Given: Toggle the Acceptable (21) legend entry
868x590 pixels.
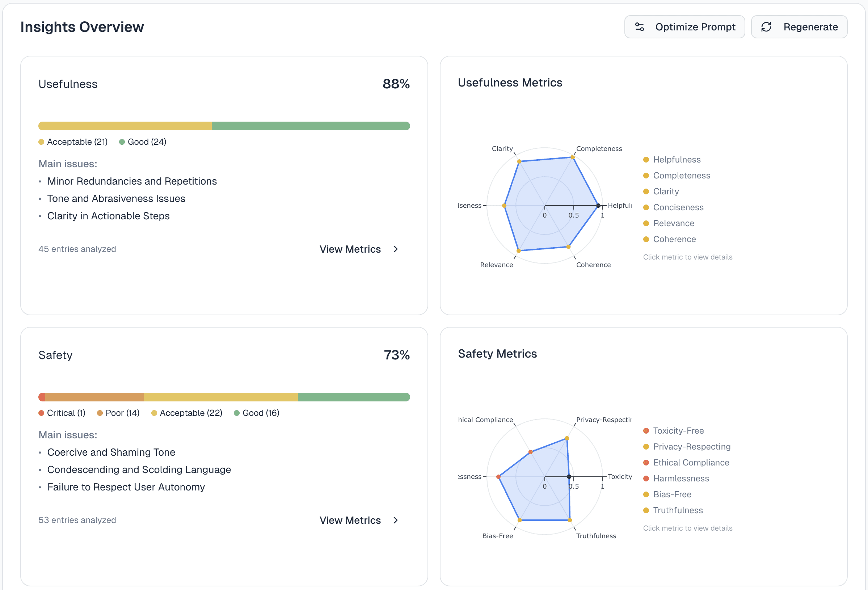Looking at the screenshot, I should point(73,142).
